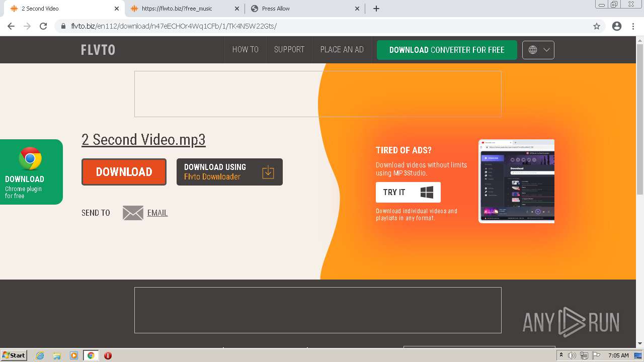This screenshot has width=644, height=362.
Task: Open the language globe dropdown
Action: click(x=538, y=50)
